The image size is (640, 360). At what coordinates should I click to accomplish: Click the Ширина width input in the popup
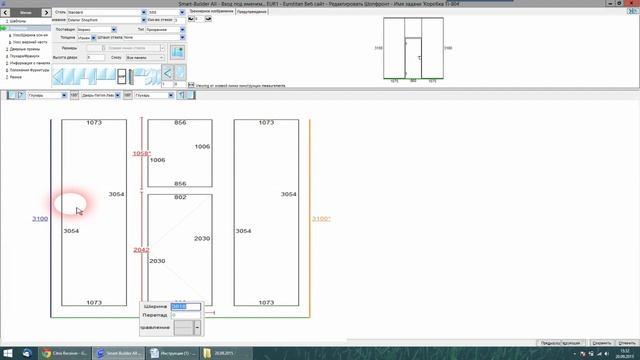tap(186, 307)
